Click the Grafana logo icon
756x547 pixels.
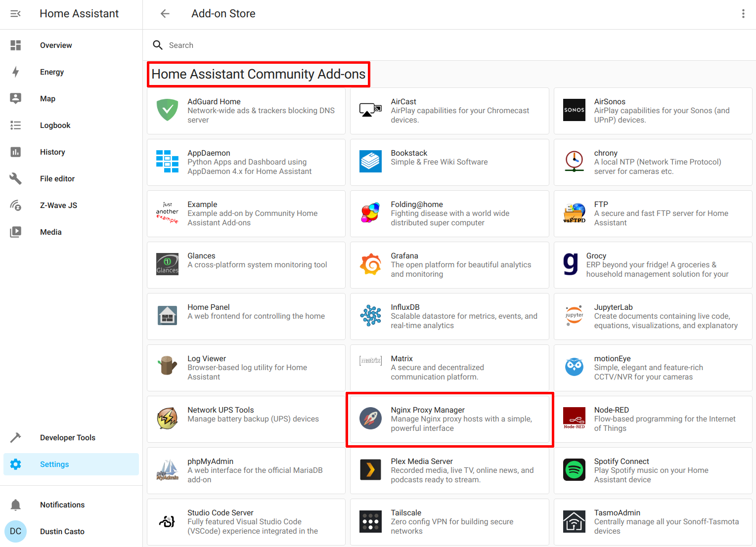tap(371, 265)
